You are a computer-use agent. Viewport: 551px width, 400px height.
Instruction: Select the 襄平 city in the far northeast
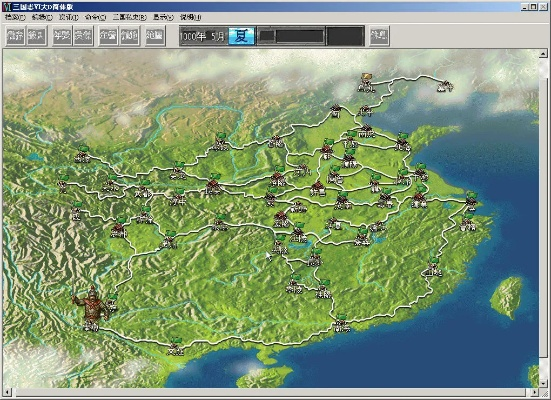pyautogui.click(x=445, y=86)
